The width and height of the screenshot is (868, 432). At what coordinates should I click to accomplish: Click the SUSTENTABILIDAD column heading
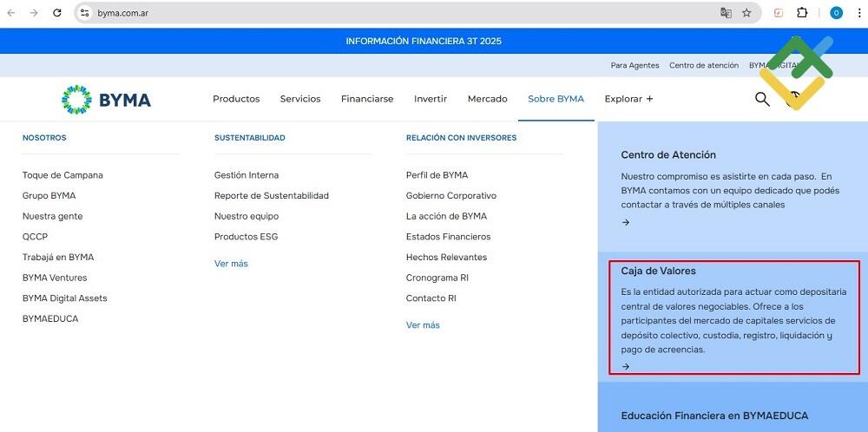tap(250, 138)
